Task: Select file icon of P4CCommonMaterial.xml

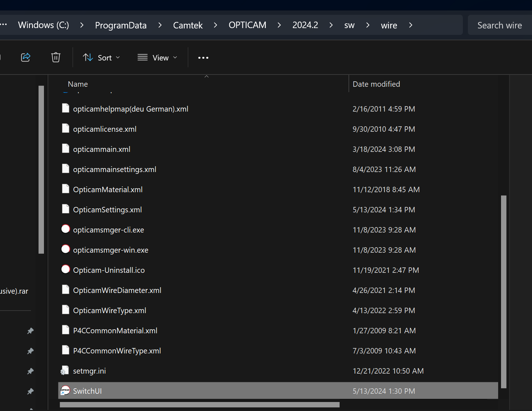Action: [x=66, y=330]
